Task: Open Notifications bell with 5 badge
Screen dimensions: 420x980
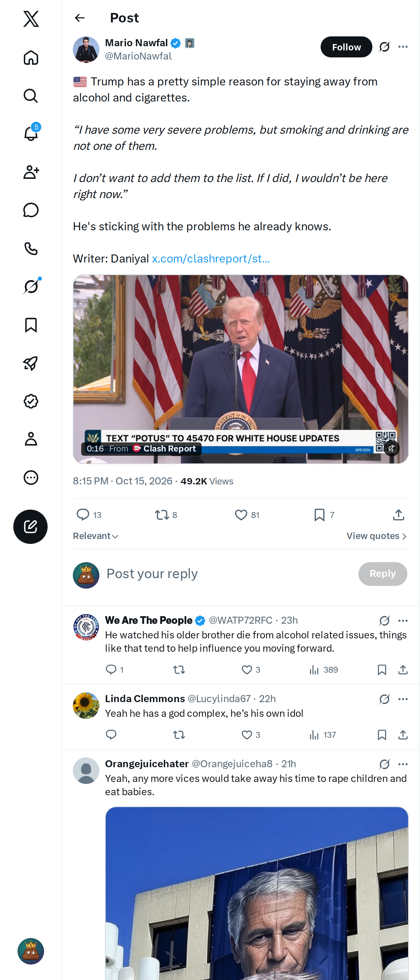Action: tap(31, 134)
